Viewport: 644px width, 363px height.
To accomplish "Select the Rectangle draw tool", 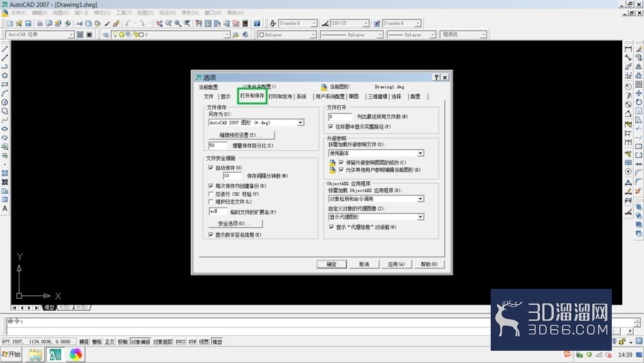I will (5, 84).
